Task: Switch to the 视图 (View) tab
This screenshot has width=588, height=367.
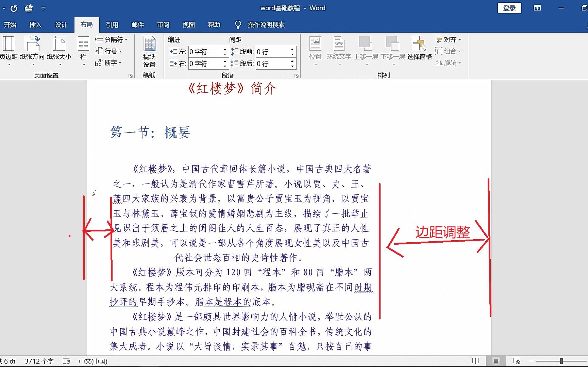Action: [x=188, y=25]
